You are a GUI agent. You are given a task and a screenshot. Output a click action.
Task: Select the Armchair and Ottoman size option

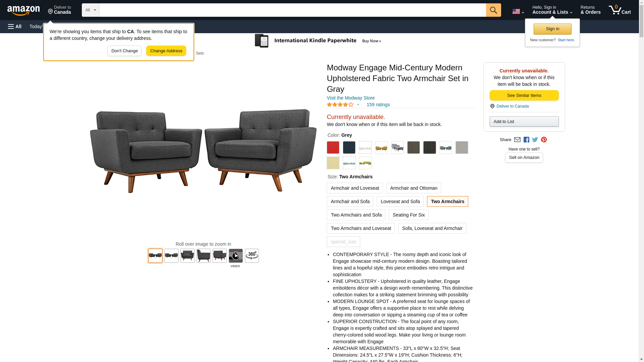(414, 188)
